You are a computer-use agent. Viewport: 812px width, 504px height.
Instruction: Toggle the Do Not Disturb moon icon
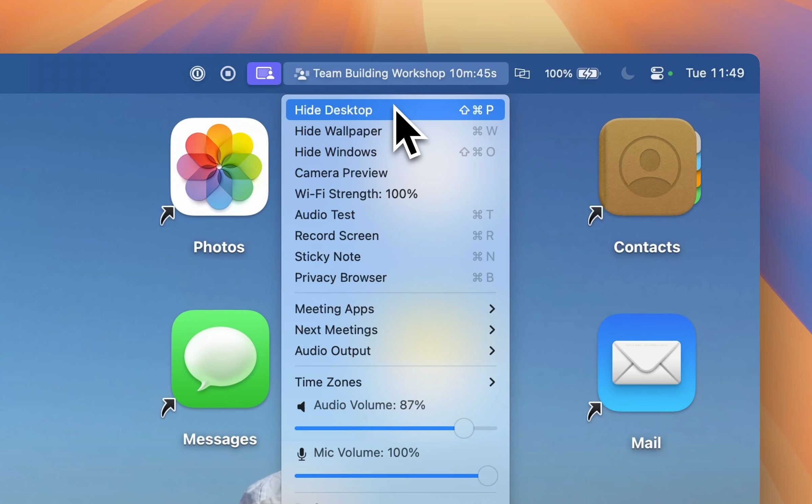(628, 73)
